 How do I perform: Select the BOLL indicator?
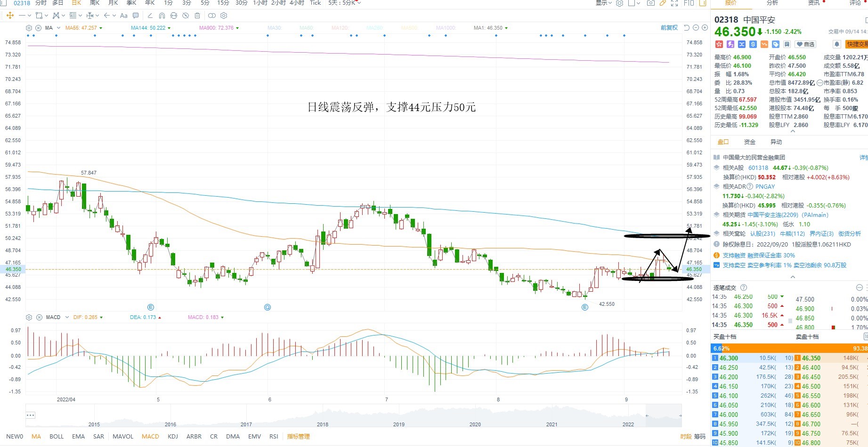pos(57,437)
